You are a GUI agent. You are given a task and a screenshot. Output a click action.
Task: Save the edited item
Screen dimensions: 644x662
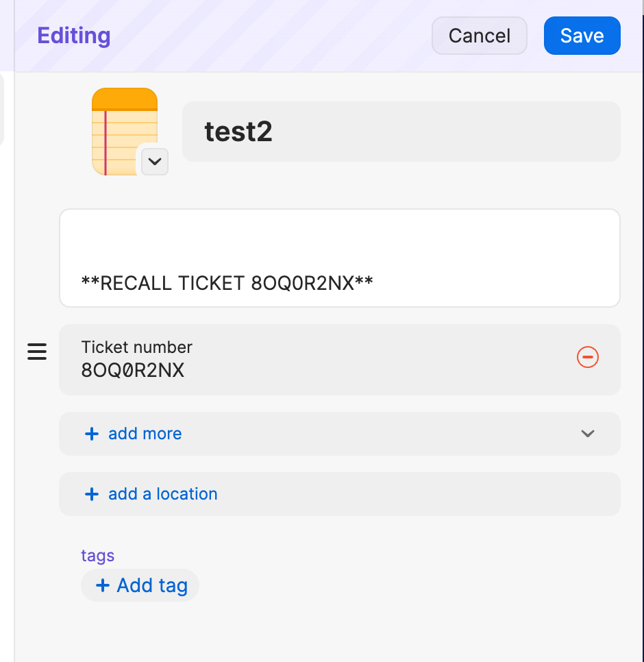pyautogui.click(x=582, y=36)
